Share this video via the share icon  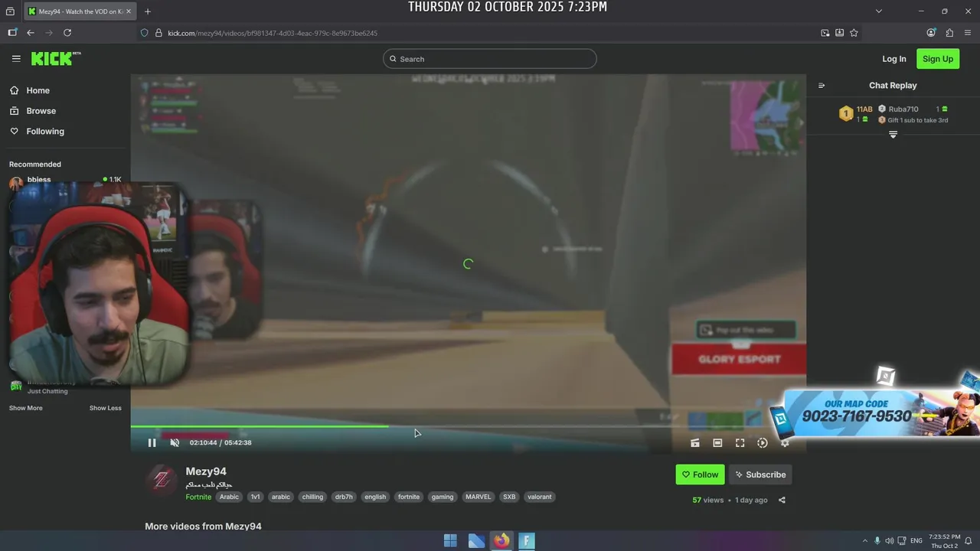(x=782, y=500)
